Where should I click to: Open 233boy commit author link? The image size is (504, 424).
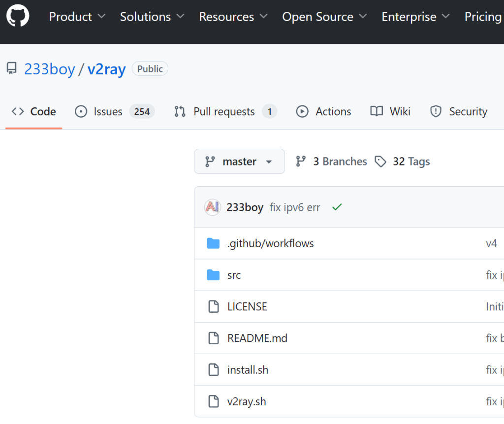click(245, 207)
